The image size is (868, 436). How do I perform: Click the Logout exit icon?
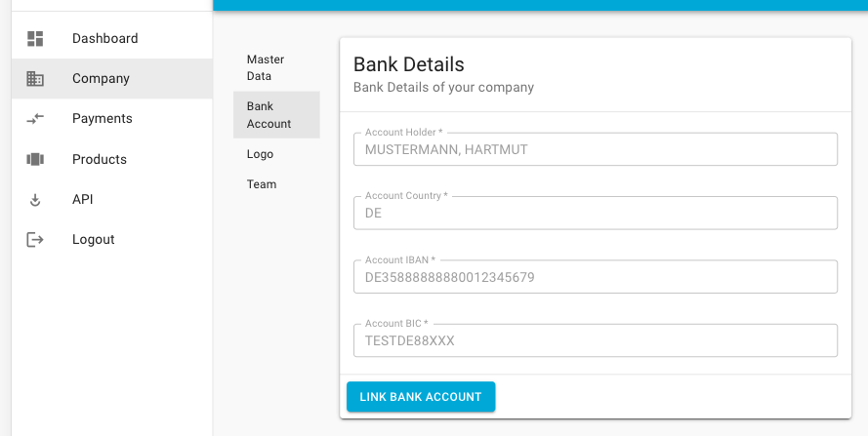[x=35, y=240]
